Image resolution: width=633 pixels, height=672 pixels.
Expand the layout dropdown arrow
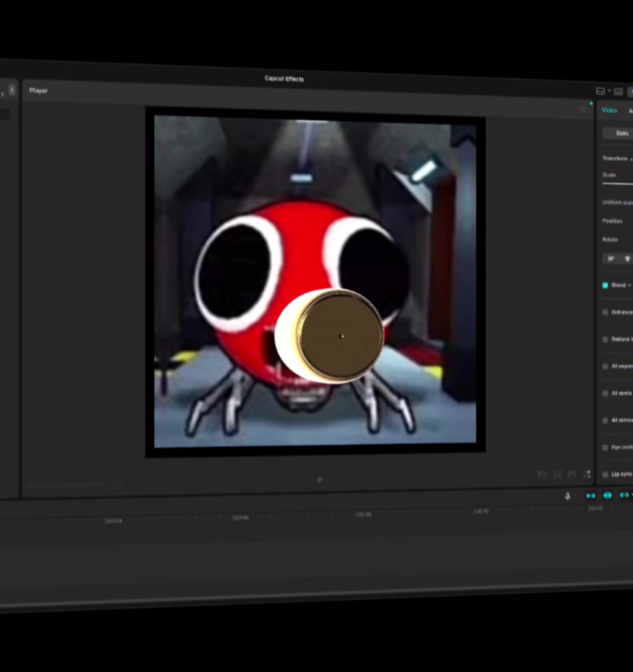tap(609, 91)
